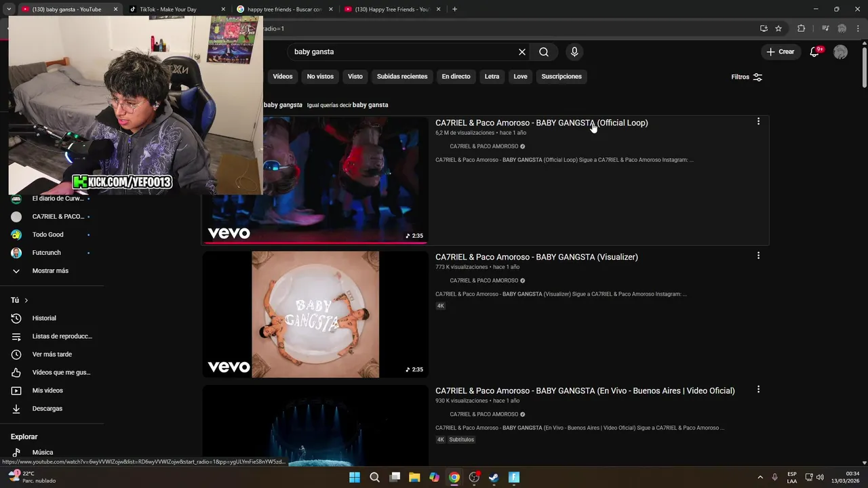Bookmark this page with the star icon

[778, 28]
